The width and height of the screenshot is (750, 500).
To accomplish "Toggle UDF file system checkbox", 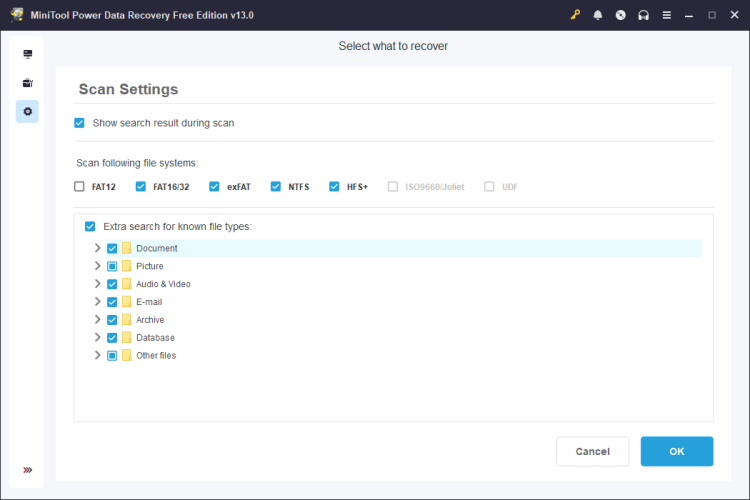I will 489,187.
